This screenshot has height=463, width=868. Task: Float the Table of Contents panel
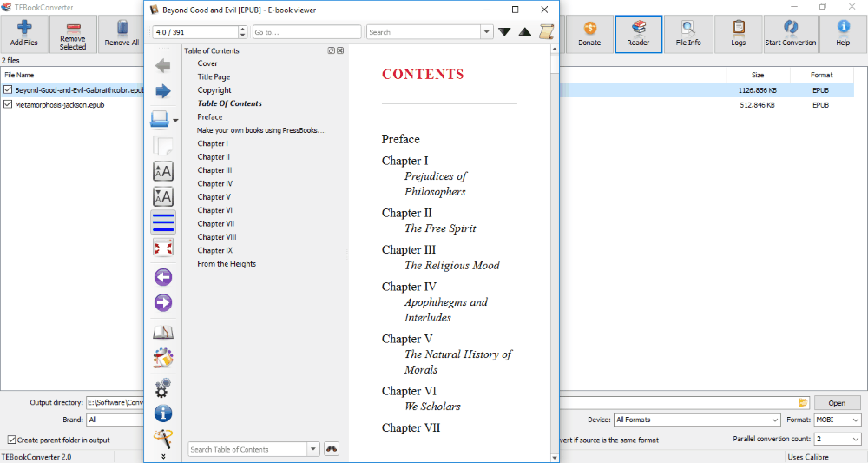[x=331, y=50]
